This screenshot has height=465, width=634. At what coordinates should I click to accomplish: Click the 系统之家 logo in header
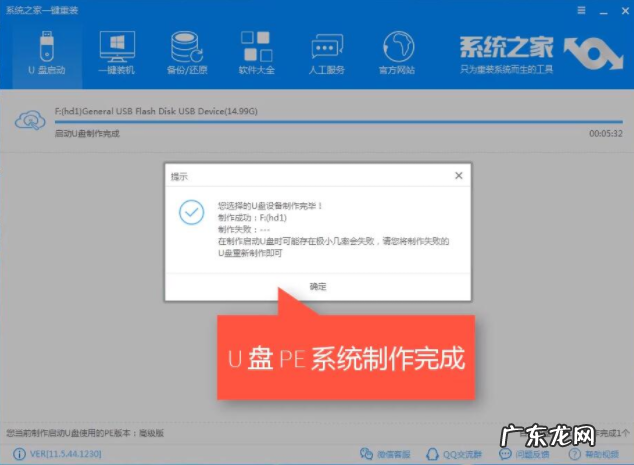tap(541, 54)
